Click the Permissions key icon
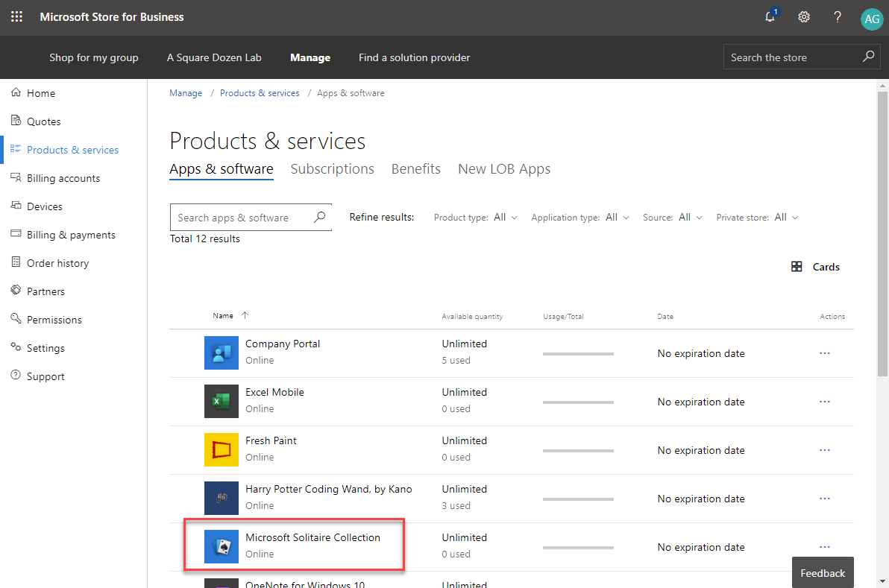This screenshot has width=889, height=588. pos(16,318)
